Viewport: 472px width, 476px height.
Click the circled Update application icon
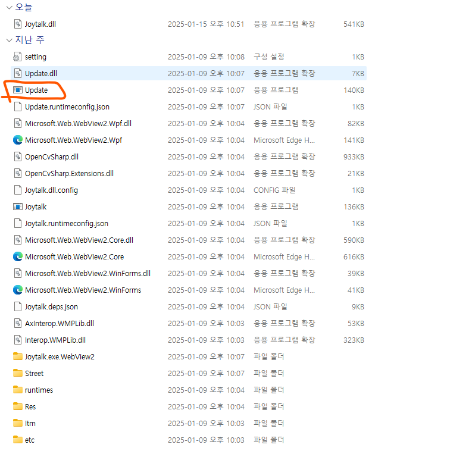coord(18,90)
